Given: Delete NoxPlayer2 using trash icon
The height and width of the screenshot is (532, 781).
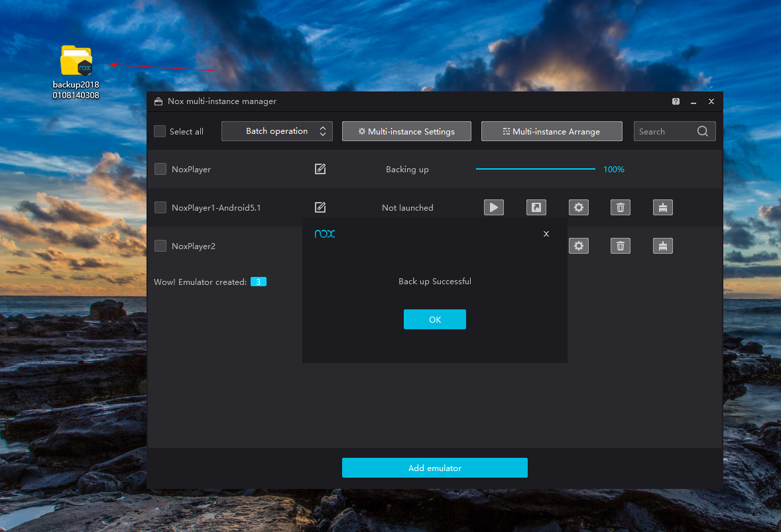Looking at the screenshot, I should (x=621, y=246).
